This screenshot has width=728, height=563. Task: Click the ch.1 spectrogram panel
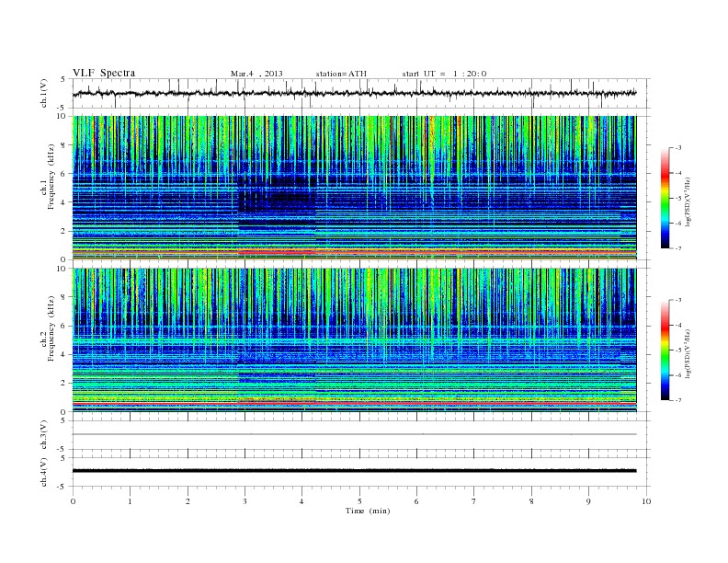coord(354,188)
